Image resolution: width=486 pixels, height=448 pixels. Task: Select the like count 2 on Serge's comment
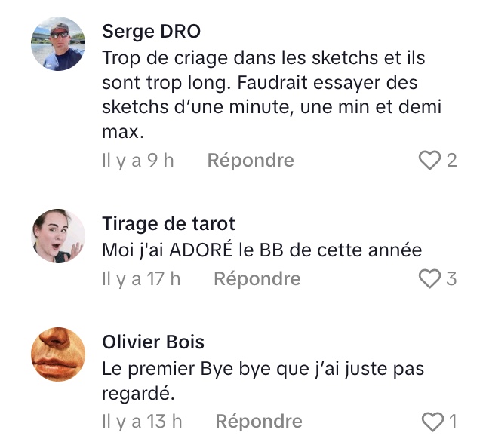tap(452, 161)
